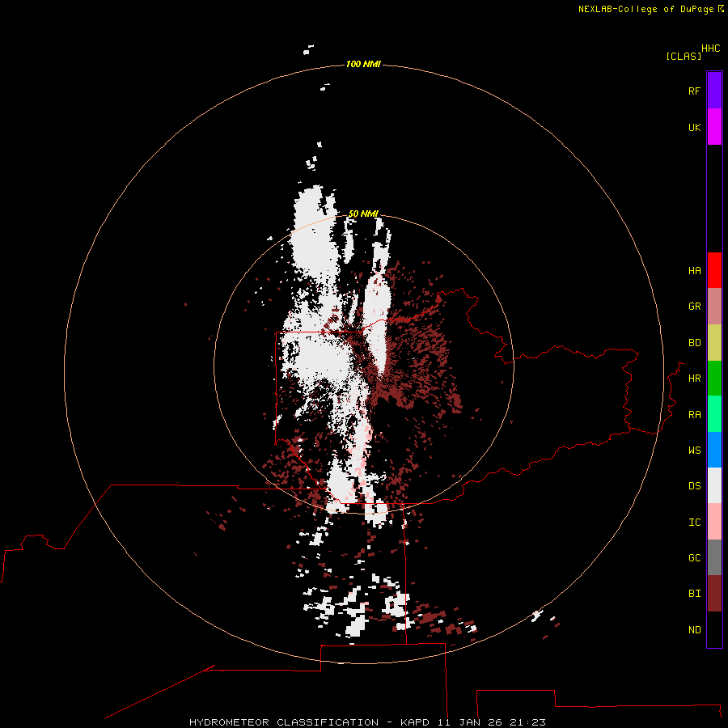Click the blue WS color swatch
Viewport: 728px width, 728px height.
pyautogui.click(x=714, y=450)
